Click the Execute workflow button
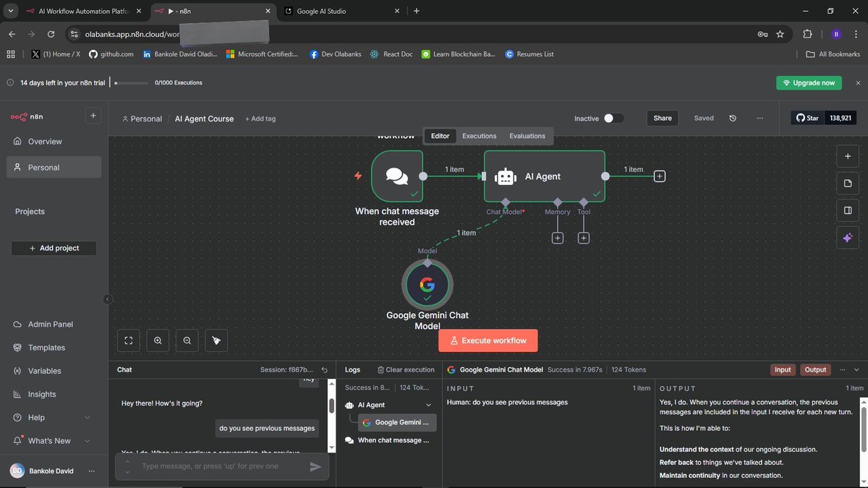 point(488,341)
